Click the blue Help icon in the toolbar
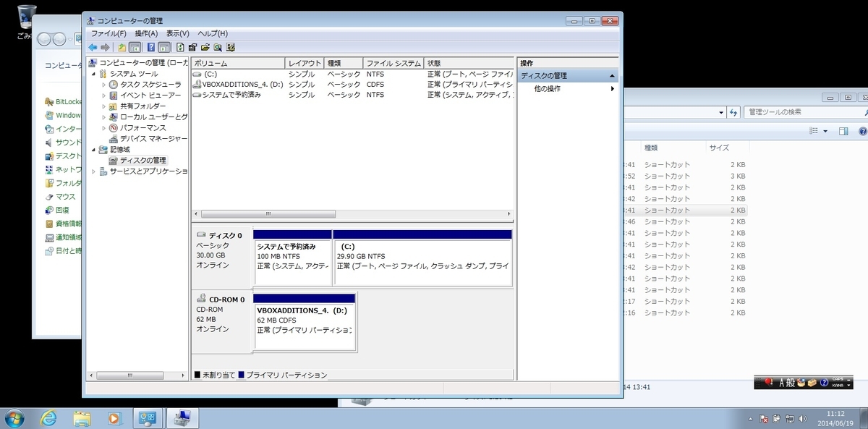 pyautogui.click(x=151, y=47)
